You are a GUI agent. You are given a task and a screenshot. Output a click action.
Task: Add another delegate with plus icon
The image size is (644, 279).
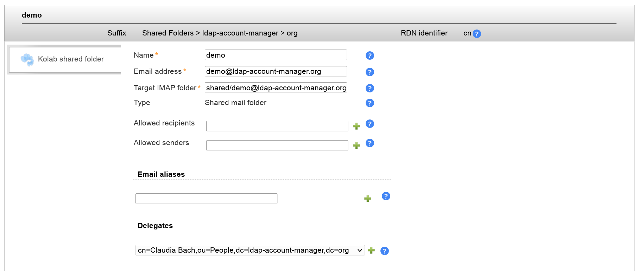371,250
